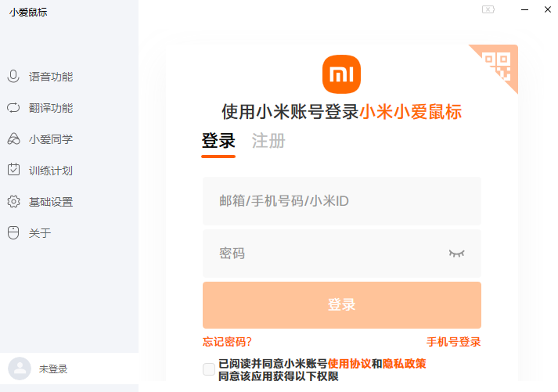This screenshot has width=558, height=392.
Task: Toggle password visibility eye icon
Action: click(x=456, y=254)
